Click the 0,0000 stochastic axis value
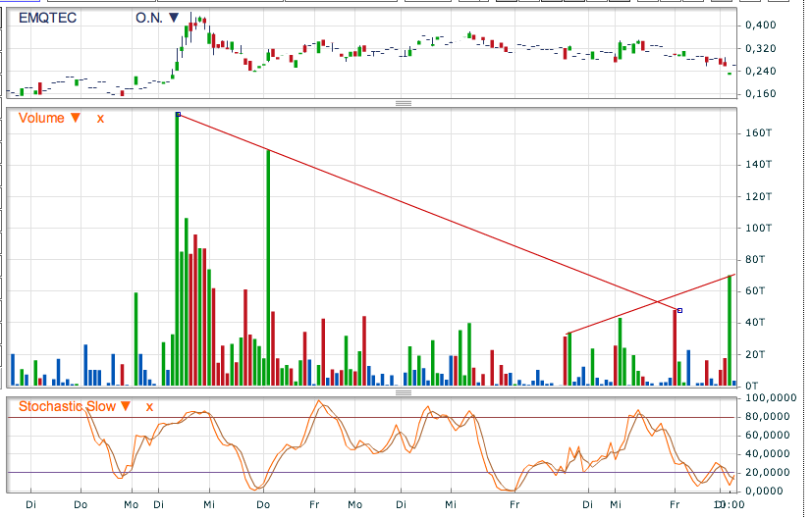Viewport: 812px width, 518px height. pos(764,492)
